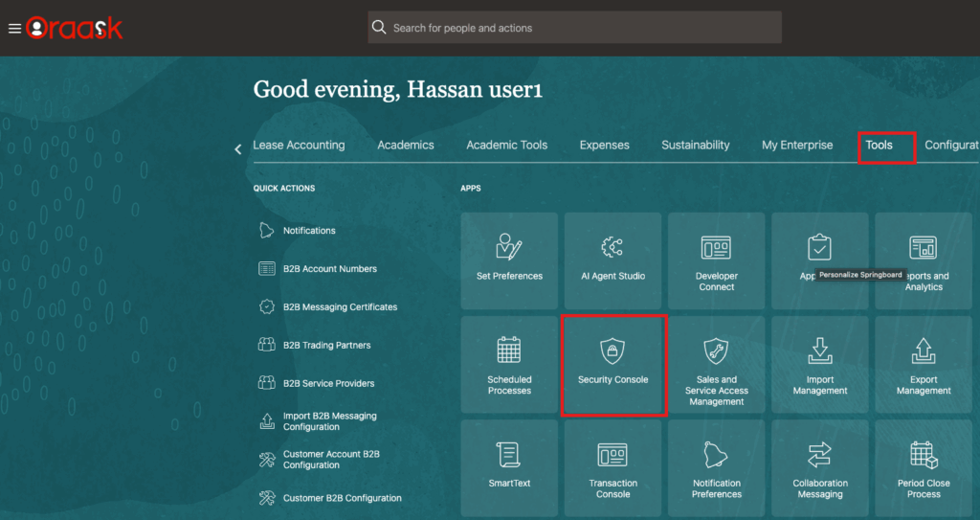The image size is (980, 520).
Task: Switch to My Enterprise tab
Action: (x=797, y=146)
